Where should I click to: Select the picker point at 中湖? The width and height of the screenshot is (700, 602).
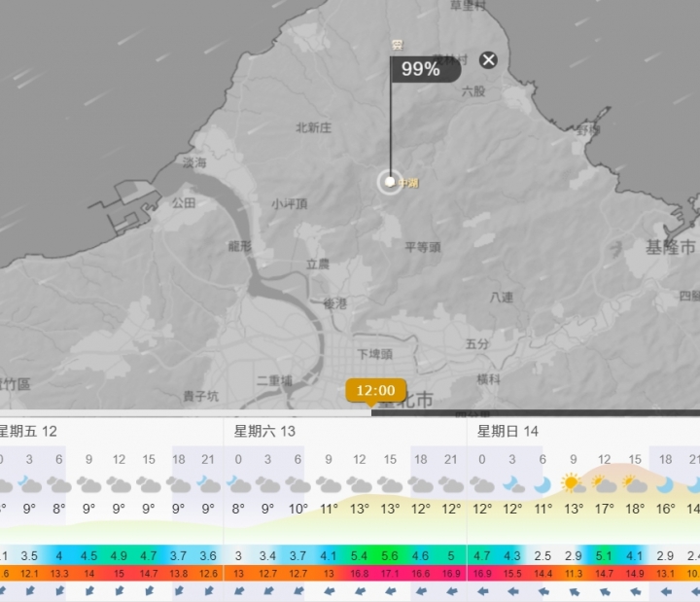pos(390,182)
